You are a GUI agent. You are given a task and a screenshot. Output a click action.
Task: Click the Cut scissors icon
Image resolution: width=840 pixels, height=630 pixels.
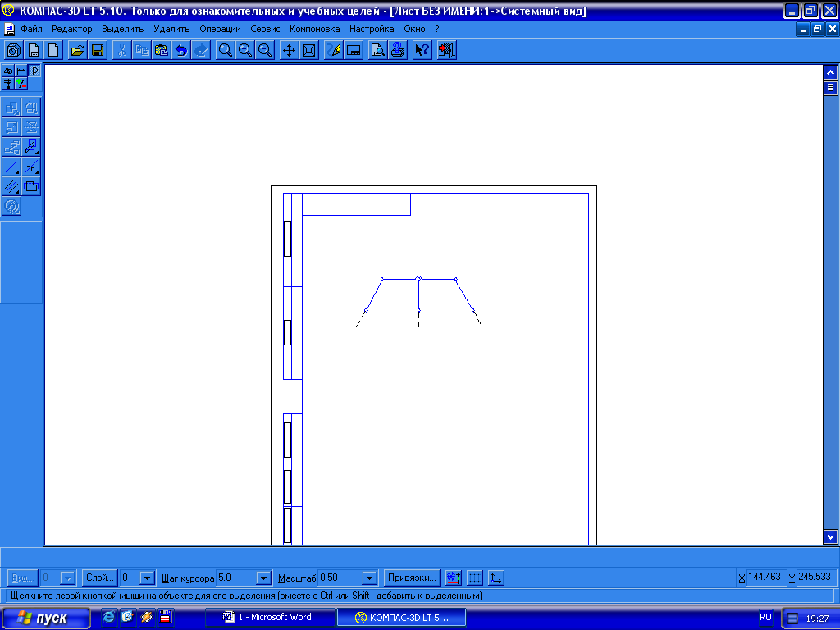tap(122, 50)
